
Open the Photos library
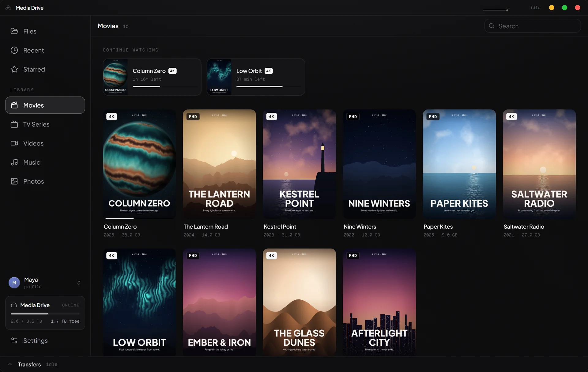(45, 181)
